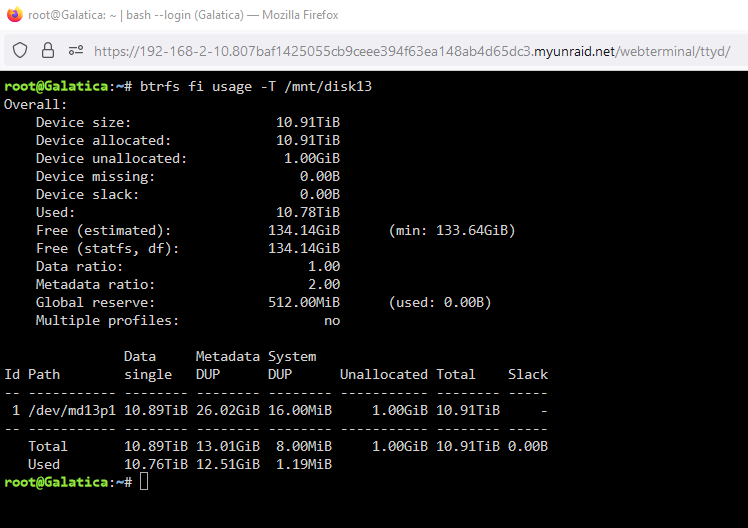Select 1.19MiB in the Used row
The height and width of the screenshot is (528, 748).
coord(304,465)
